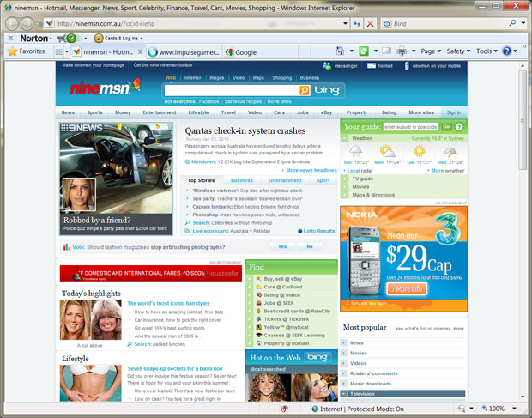Click in the ninemsn Bing search box

click(x=232, y=90)
